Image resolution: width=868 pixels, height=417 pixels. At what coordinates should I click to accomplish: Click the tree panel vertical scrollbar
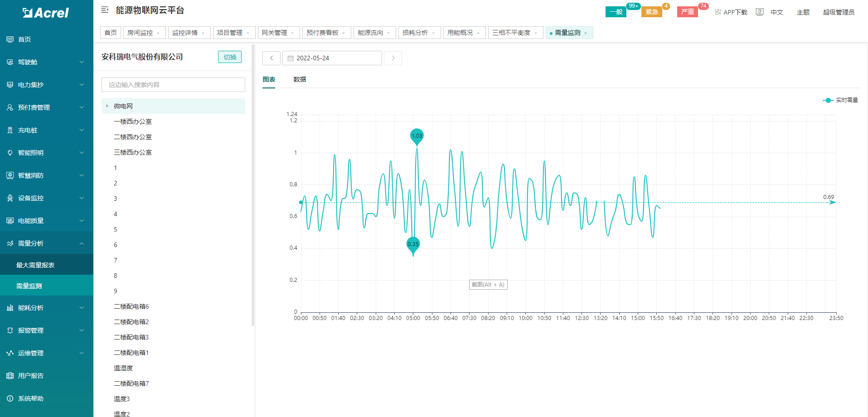pos(253,185)
